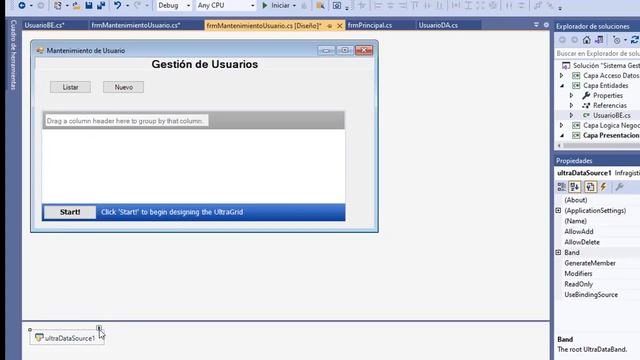Open the ultraDataSource1 smart tag glyph
Screen dimensions: 640x360
[99, 328]
